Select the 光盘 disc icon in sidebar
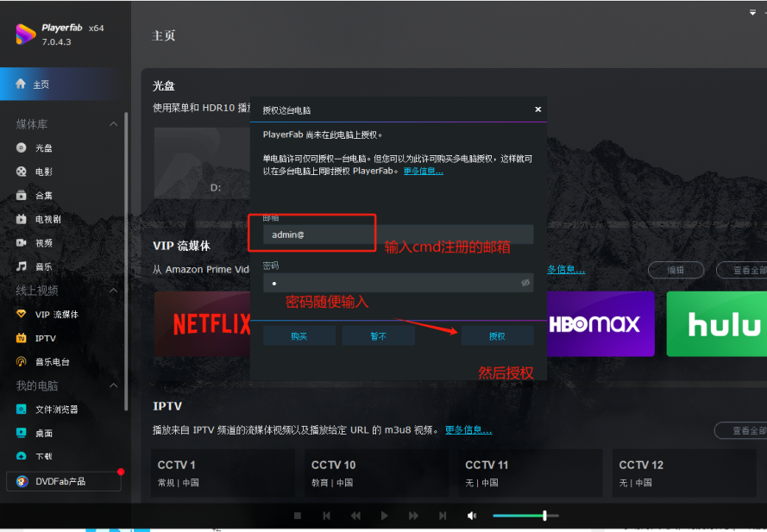Viewport: 767px width, 532px height. click(x=21, y=147)
